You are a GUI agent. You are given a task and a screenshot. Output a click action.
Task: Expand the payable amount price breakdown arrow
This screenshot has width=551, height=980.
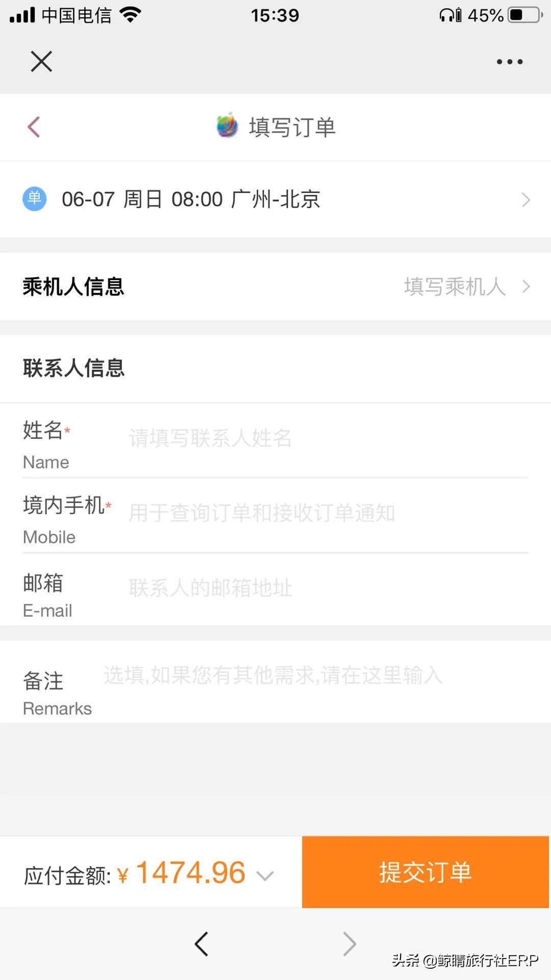click(x=265, y=876)
